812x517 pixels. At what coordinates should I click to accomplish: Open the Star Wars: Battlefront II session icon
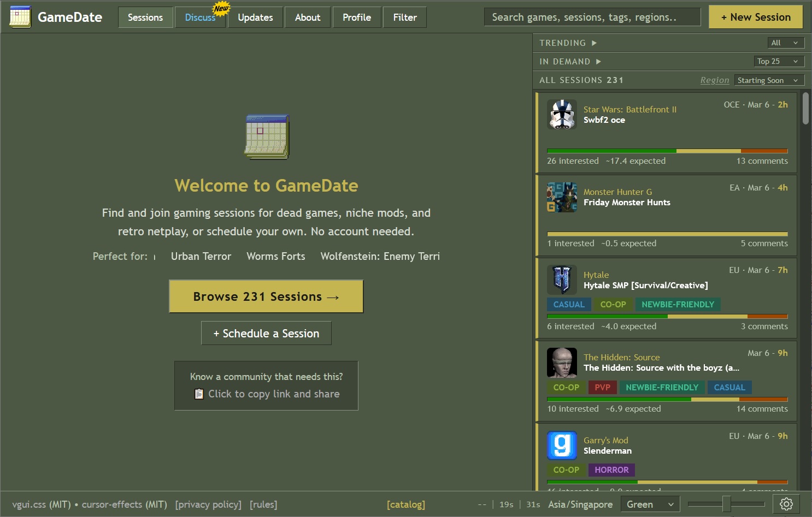(562, 115)
